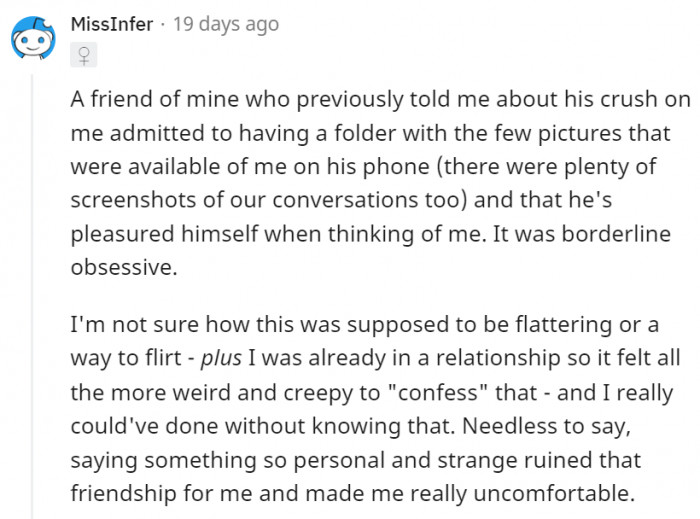The height and width of the screenshot is (519, 700).
Task: Click the line starting 'were available of me'
Action: coord(363,167)
